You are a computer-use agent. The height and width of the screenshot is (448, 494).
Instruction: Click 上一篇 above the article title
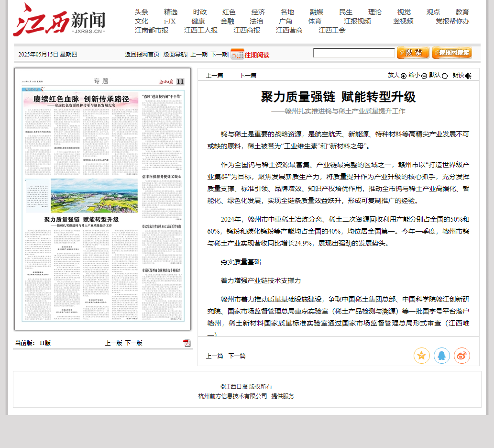215,75
